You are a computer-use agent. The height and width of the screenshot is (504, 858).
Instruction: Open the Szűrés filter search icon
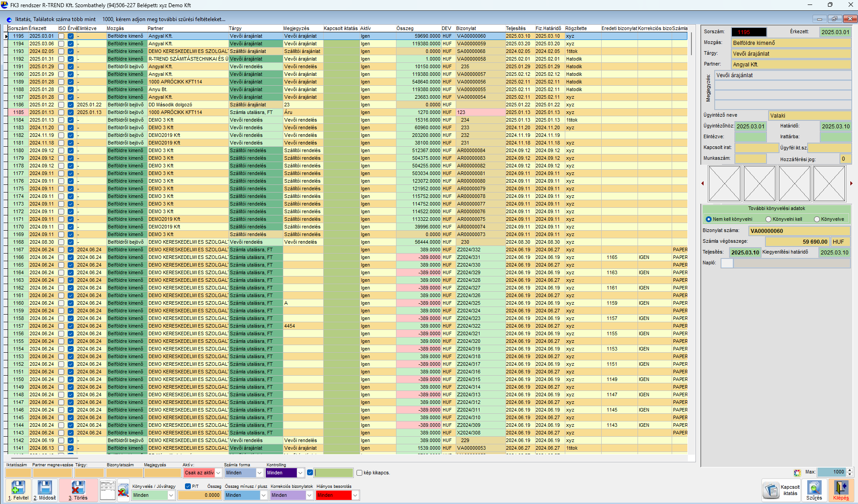(814, 488)
